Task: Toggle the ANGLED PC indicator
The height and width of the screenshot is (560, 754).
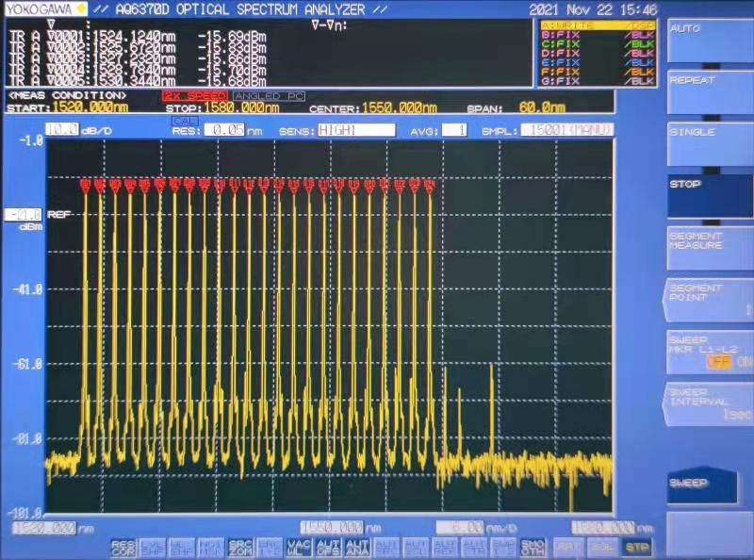Action: 269,96
